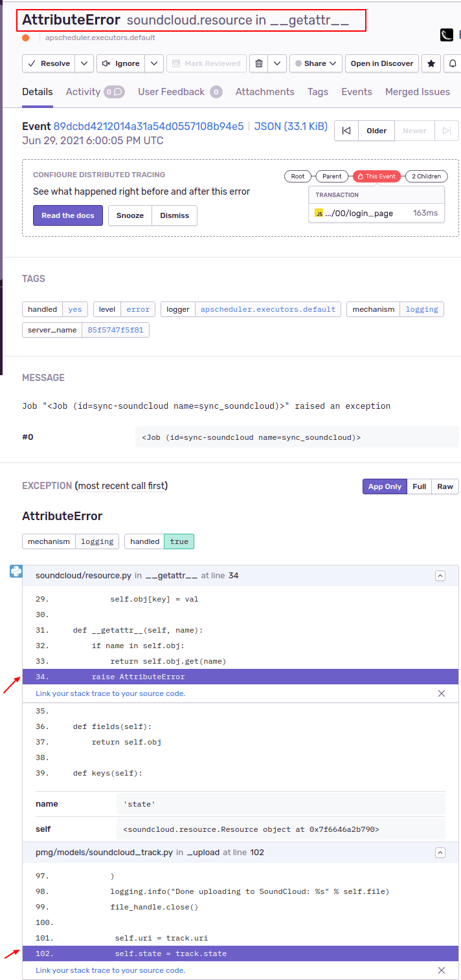This screenshot has width=461, height=980.
Task: Click source code link under line 102
Action: click(x=110, y=970)
